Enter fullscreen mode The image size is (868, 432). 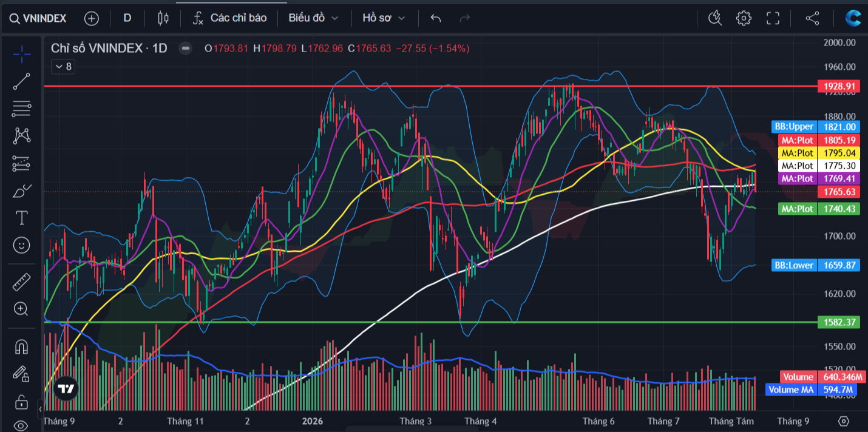coord(773,18)
